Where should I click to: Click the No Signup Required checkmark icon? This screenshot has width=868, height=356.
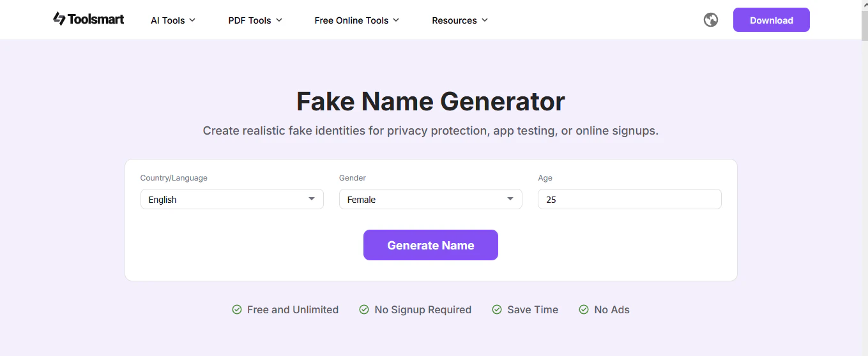point(364,309)
